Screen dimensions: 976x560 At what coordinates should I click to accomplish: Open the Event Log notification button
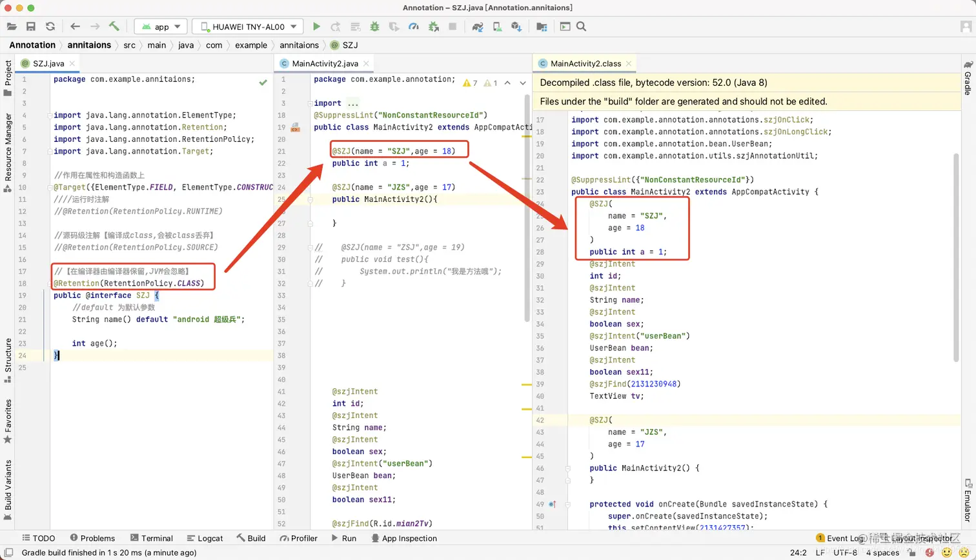(840, 538)
